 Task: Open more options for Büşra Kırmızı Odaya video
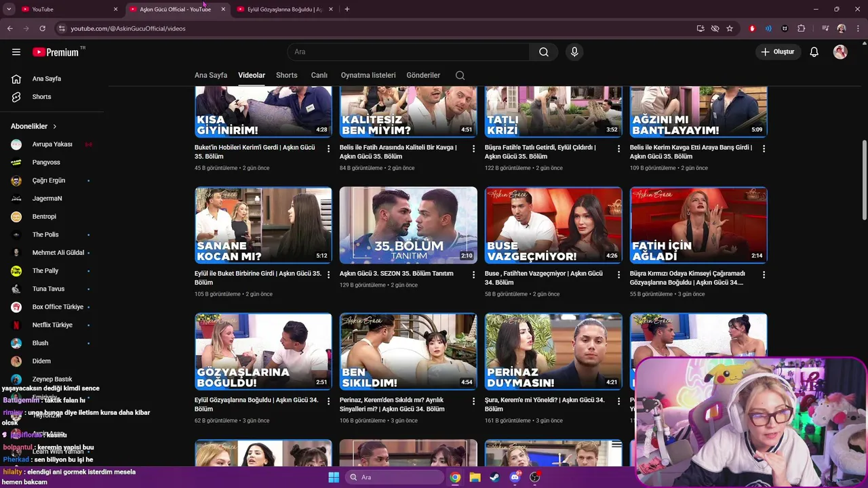[x=764, y=274]
